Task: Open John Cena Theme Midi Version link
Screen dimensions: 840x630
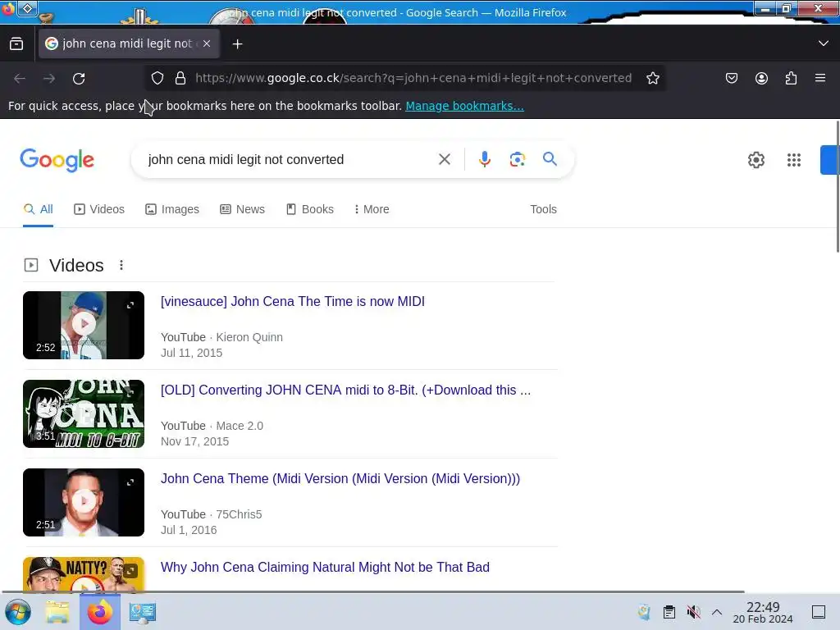Action: click(340, 478)
